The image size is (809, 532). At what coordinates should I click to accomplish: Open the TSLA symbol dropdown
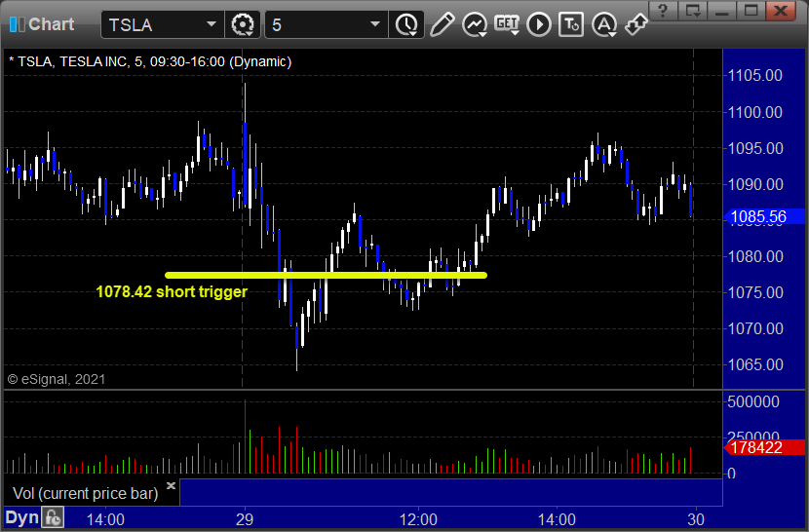pos(211,24)
